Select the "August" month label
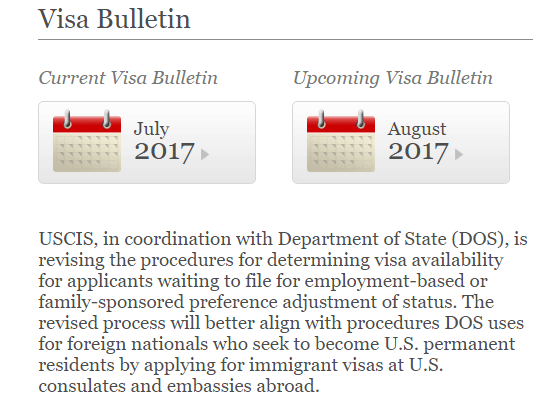This screenshot has height=411, width=555. click(417, 130)
